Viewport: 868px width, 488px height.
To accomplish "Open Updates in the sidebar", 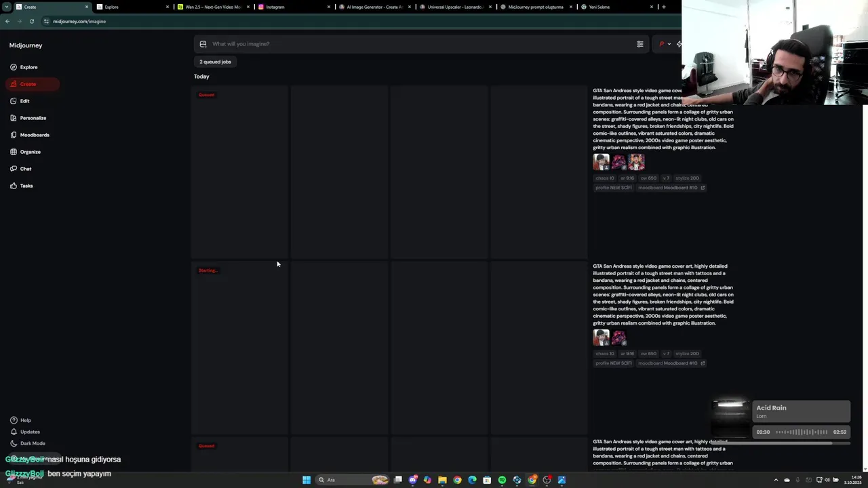I will [24, 432].
